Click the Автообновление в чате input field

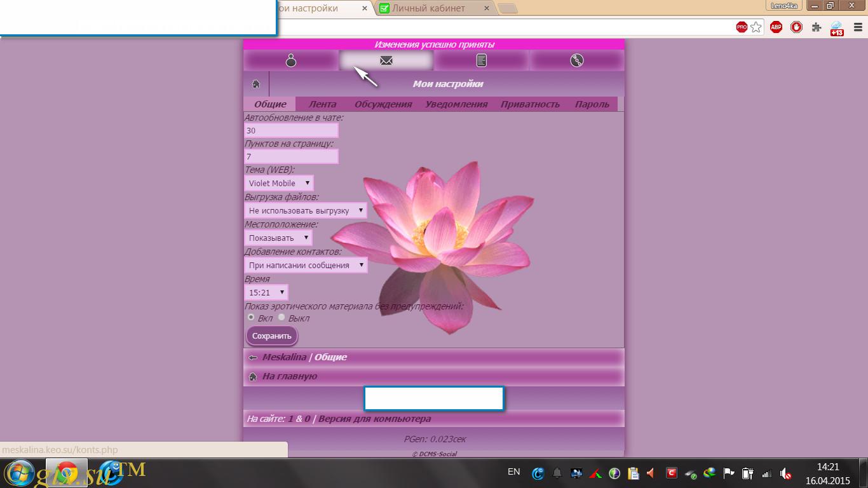point(292,130)
